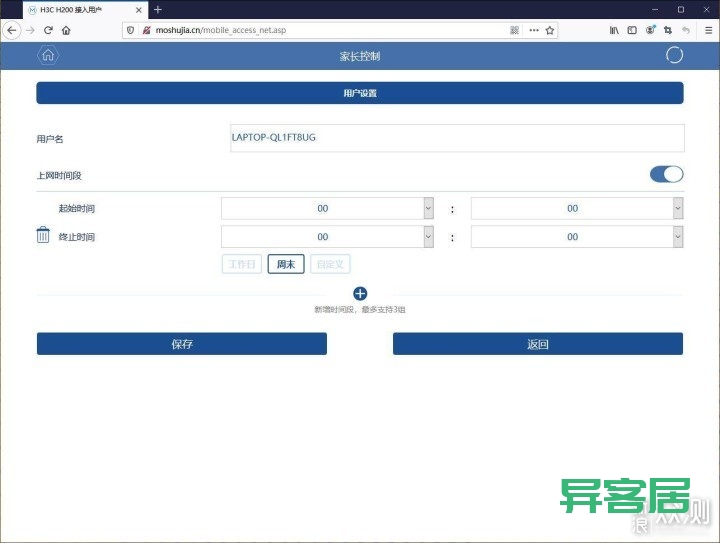The height and width of the screenshot is (543, 720).
Task: Select the 工作日 option
Action: click(x=242, y=264)
